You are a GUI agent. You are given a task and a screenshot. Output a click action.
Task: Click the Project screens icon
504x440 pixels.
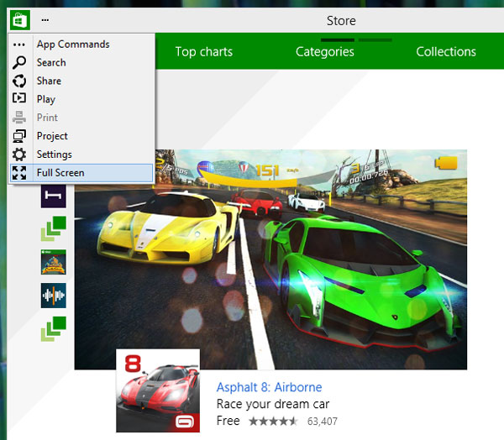pyautogui.click(x=19, y=136)
